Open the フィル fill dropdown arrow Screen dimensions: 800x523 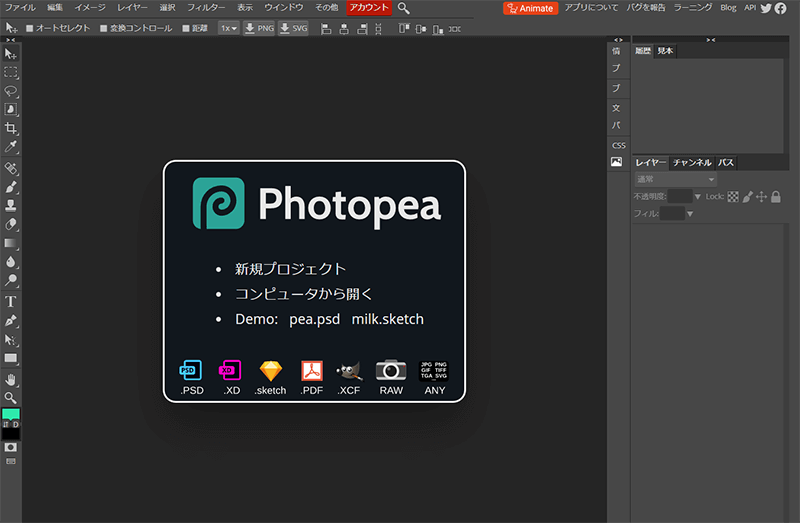click(690, 214)
